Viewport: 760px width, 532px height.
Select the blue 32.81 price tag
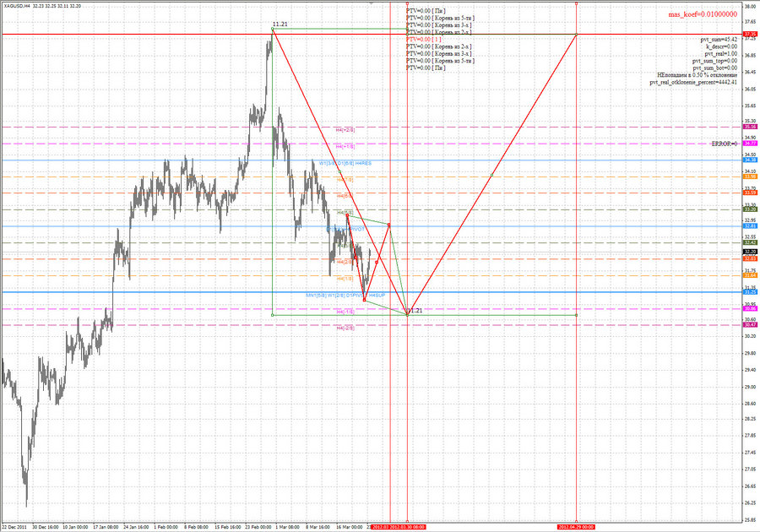point(751,226)
